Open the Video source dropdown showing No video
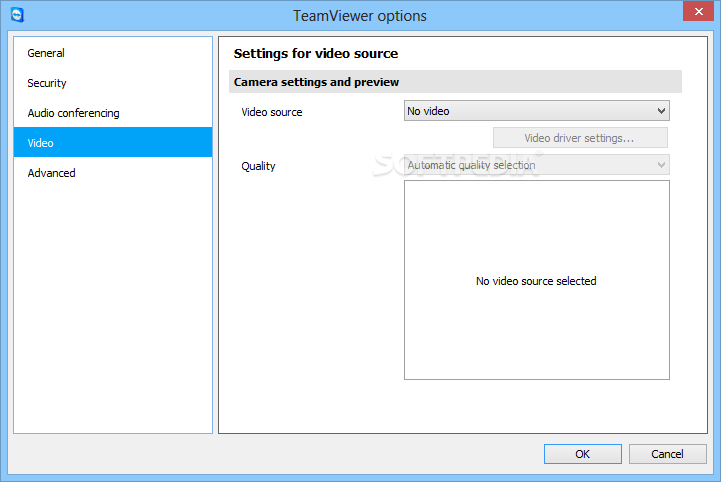This screenshot has height=482, width=721. point(537,111)
